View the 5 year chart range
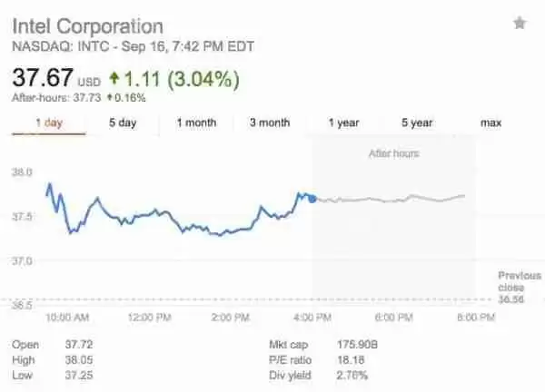The image size is (545, 392). pos(417,123)
